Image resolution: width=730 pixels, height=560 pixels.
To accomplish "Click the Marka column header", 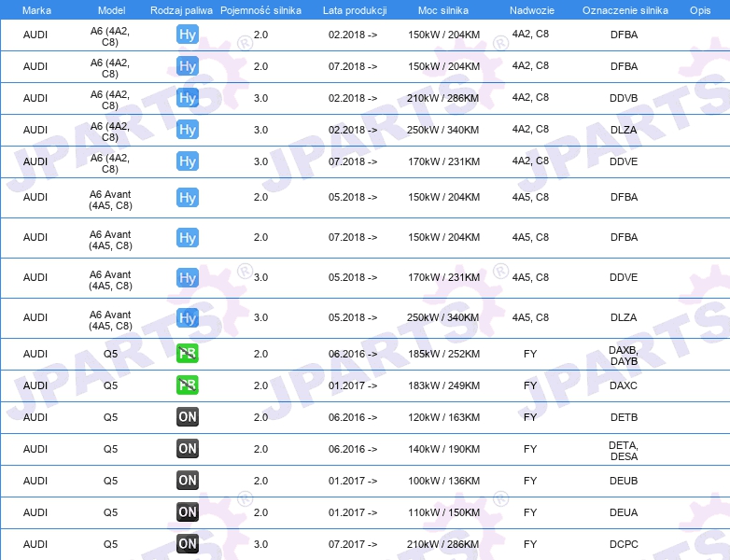I will pyautogui.click(x=36, y=10).
